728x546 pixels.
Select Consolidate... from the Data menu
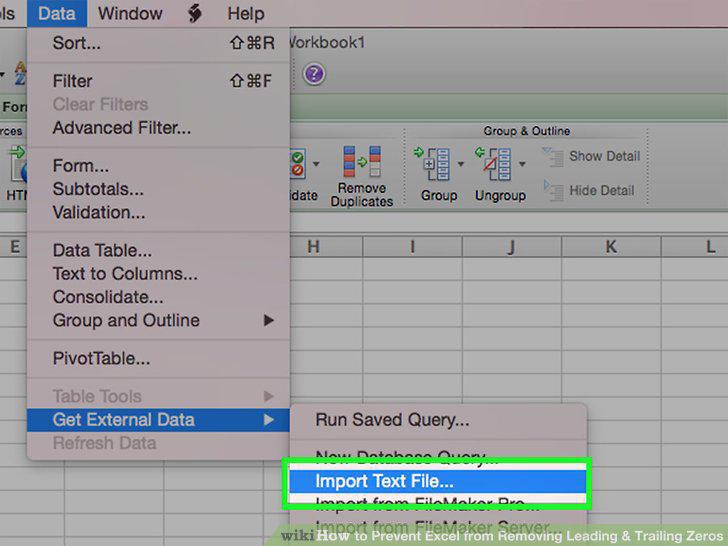(x=159, y=297)
